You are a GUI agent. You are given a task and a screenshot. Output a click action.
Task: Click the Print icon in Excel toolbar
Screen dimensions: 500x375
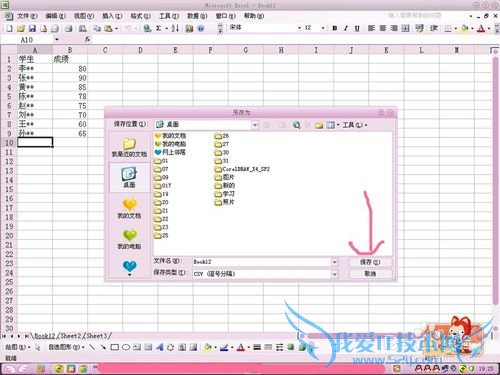tap(69, 28)
